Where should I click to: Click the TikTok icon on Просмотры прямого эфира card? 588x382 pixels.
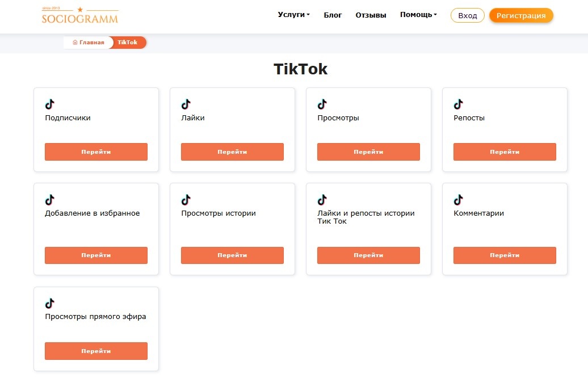[50, 303]
